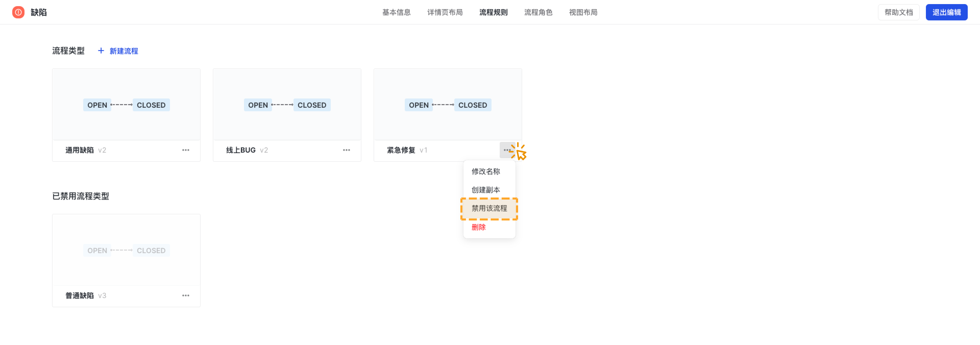Click the 帮助文档 button
This screenshot has width=980, height=345.
tap(899, 12)
